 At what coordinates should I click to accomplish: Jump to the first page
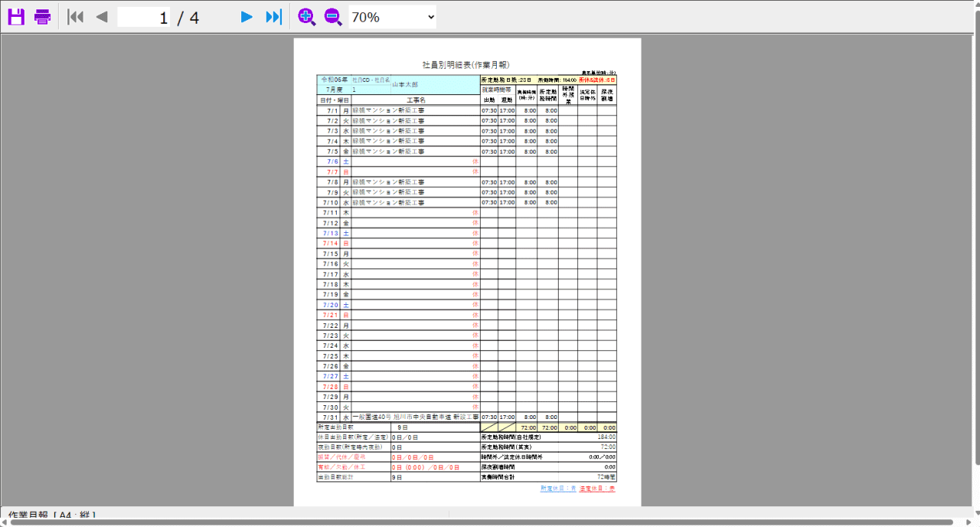coord(75,17)
